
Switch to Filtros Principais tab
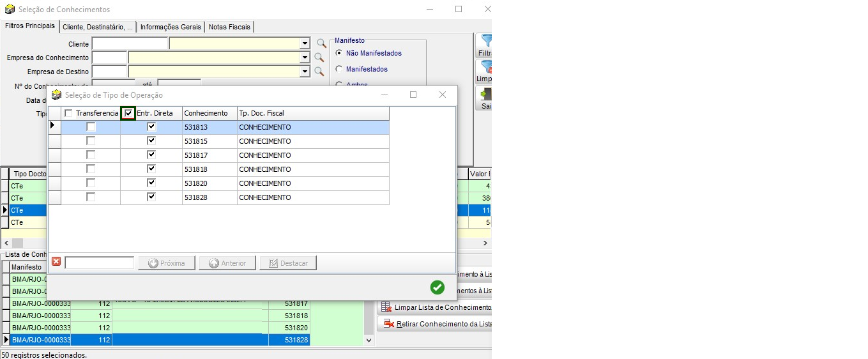point(30,26)
